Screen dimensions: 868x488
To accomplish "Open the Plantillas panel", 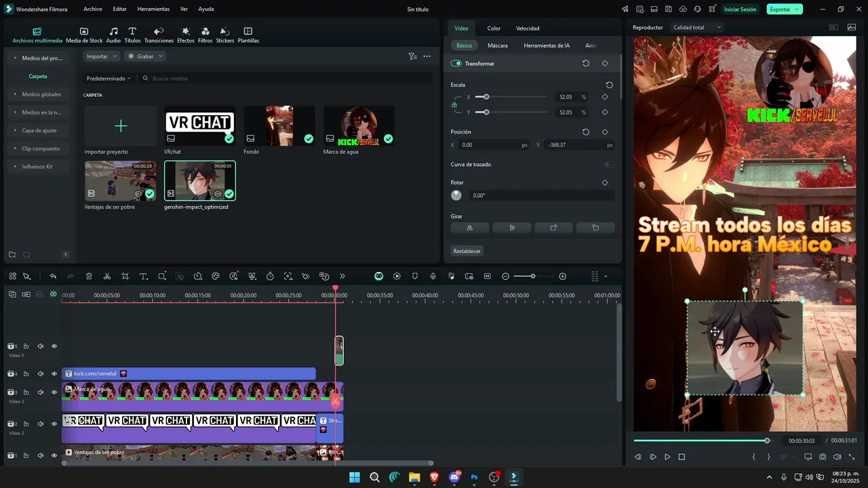I will pos(248,35).
